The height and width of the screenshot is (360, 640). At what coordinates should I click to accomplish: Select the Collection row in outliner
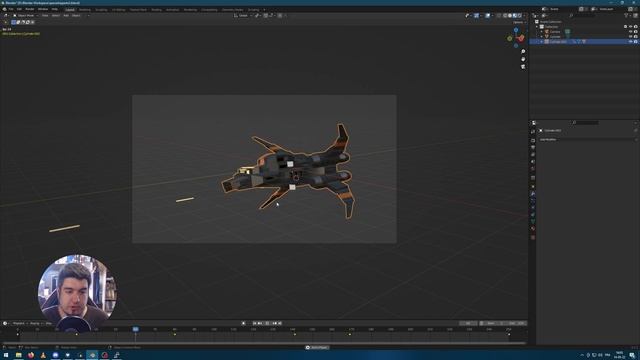[x=584, y=27]
